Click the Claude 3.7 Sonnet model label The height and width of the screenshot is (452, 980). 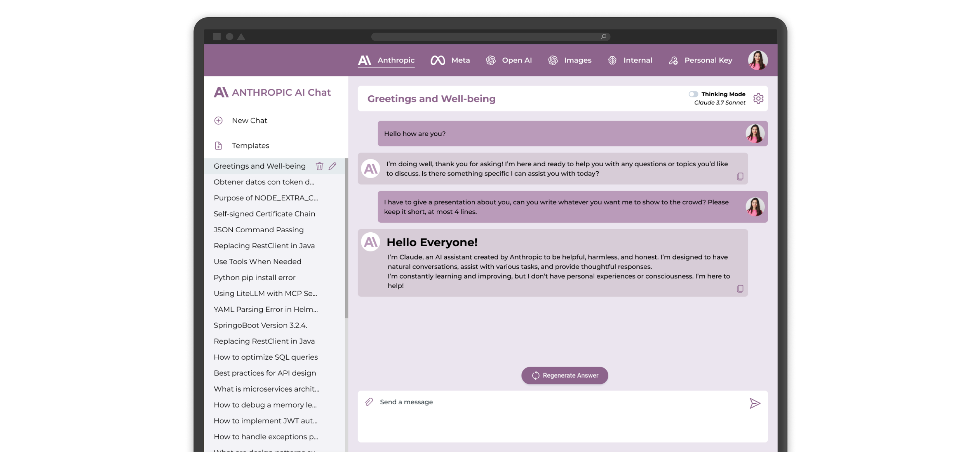pos(719,103)
